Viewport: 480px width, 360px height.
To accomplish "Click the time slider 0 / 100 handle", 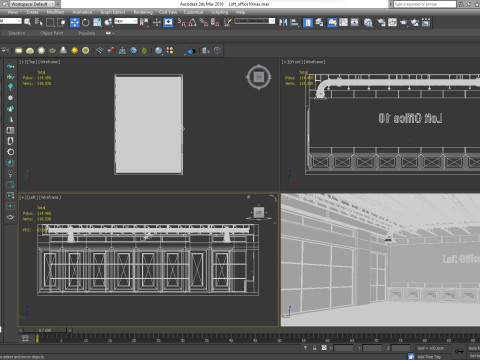I will coord(45,330).
